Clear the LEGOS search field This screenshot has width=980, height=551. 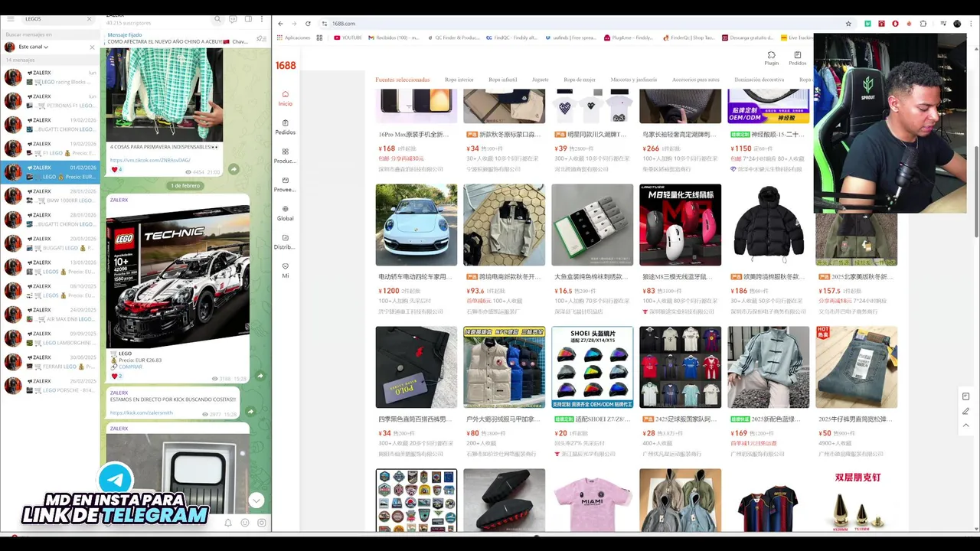(89, 18)
